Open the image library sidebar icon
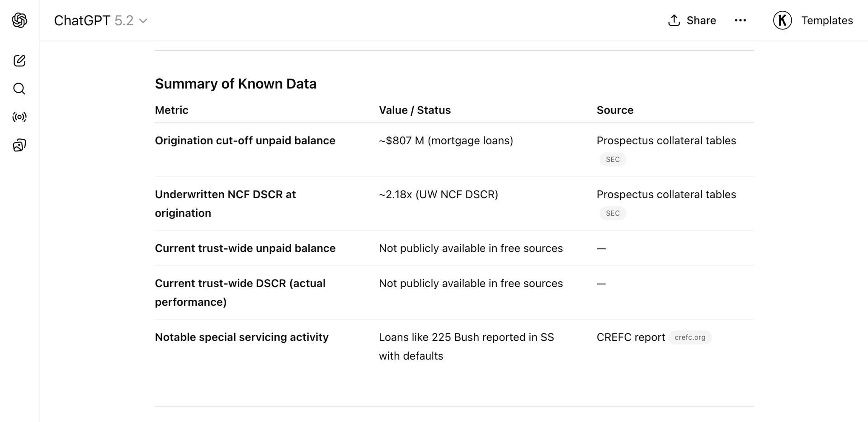Image resolution: width=868 pixels, height=422 pixels. (x=19, y=145)
